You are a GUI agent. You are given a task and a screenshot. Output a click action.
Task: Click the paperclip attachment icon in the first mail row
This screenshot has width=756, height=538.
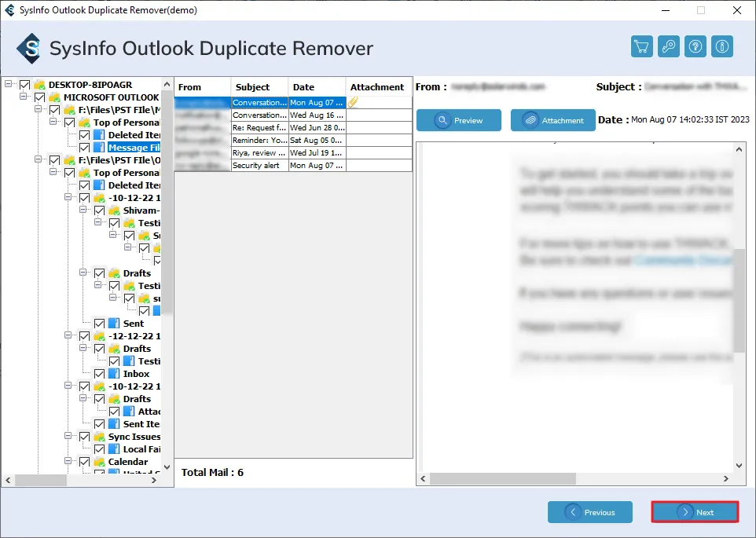coord(353,102)
